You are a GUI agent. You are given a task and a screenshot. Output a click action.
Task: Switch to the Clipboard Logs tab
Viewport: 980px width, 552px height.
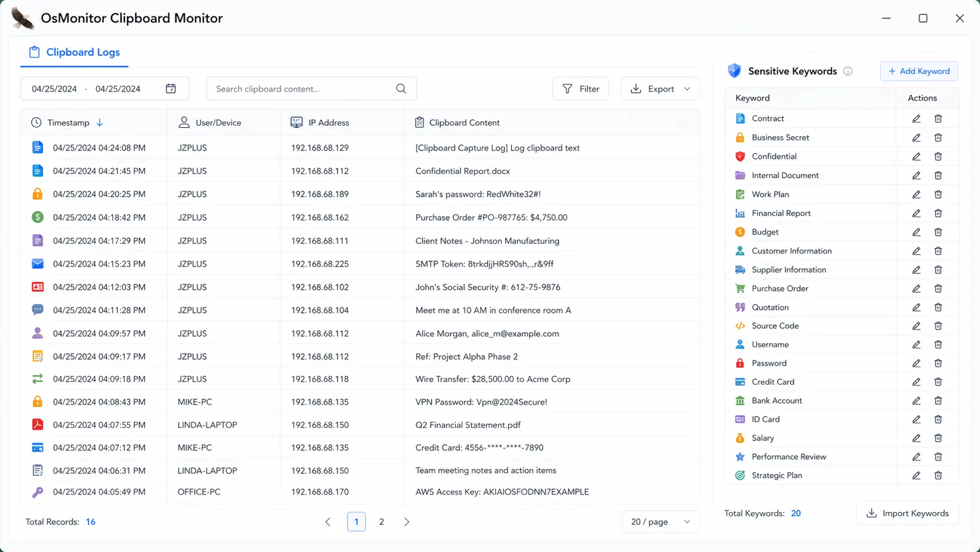pos(74,52)
